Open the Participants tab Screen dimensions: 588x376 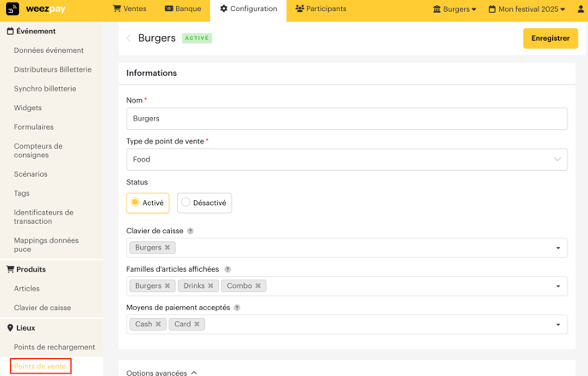point(321,9)
